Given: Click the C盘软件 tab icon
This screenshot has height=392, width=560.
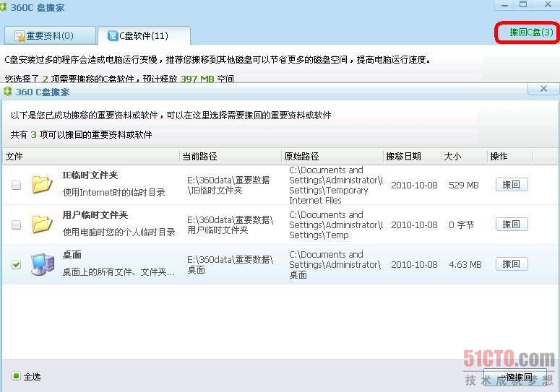Looking at the screenshot, I should (113, 35).
